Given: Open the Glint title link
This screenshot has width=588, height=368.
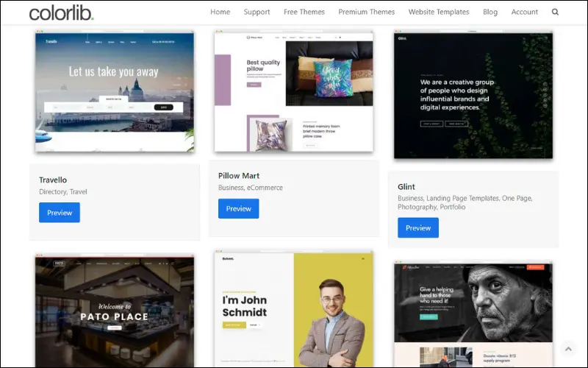Looking at the screenshot, I should pyautogui.click(x=406, y=187).
